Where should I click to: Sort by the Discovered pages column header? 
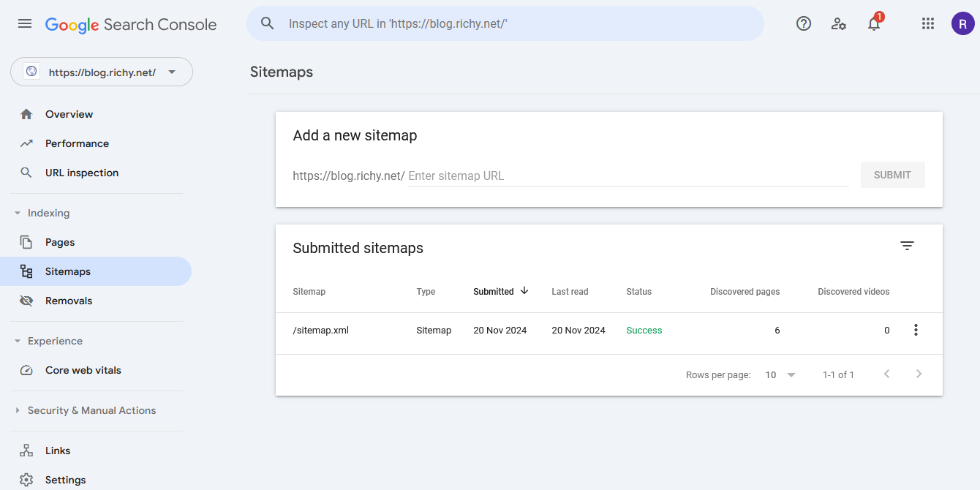(745, 292)
